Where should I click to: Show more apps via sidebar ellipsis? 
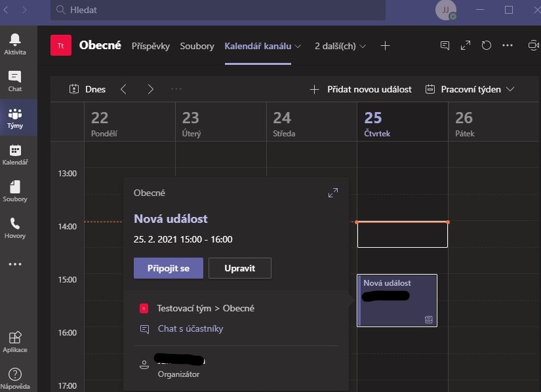[15, 264]
